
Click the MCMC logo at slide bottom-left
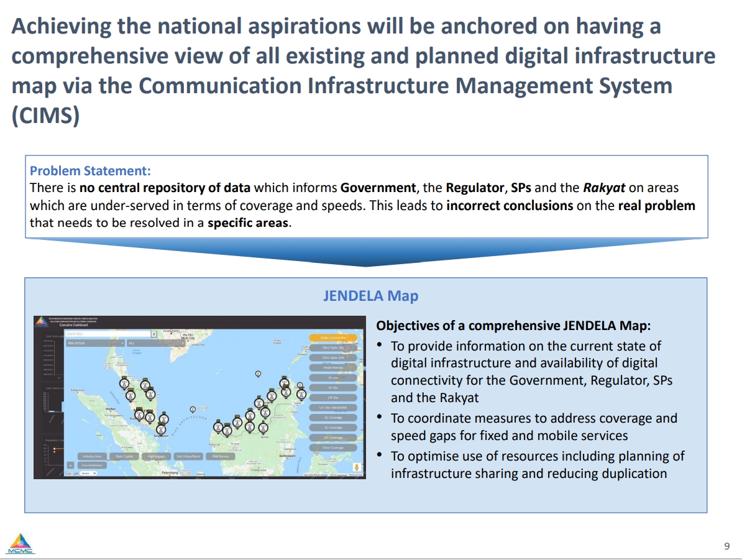pyautogui.click(x=21, y=544)
